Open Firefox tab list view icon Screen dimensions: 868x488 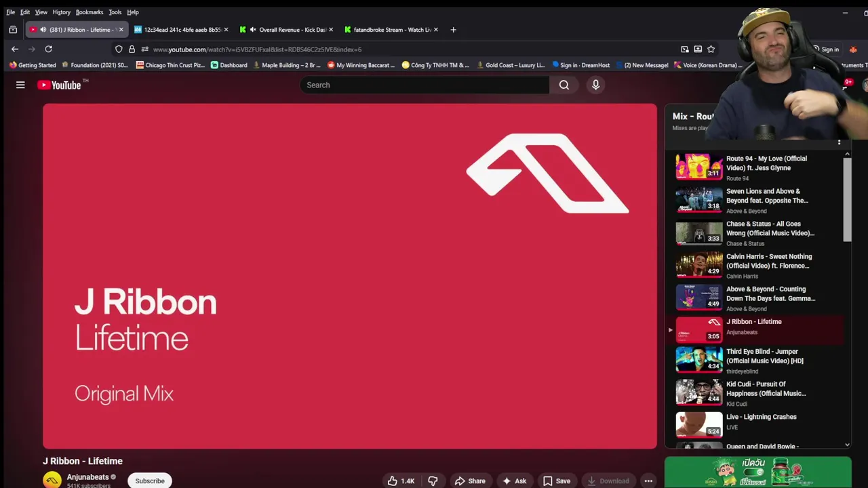pyautogui.click(x=13, y=30)
